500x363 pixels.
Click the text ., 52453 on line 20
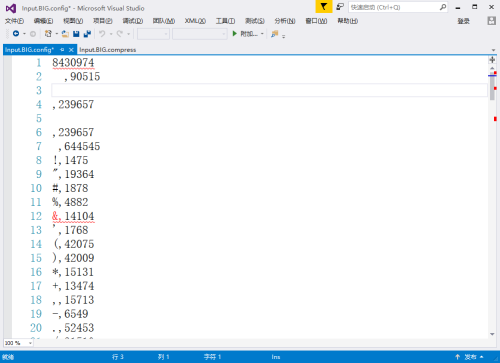(x=73, y=328)
